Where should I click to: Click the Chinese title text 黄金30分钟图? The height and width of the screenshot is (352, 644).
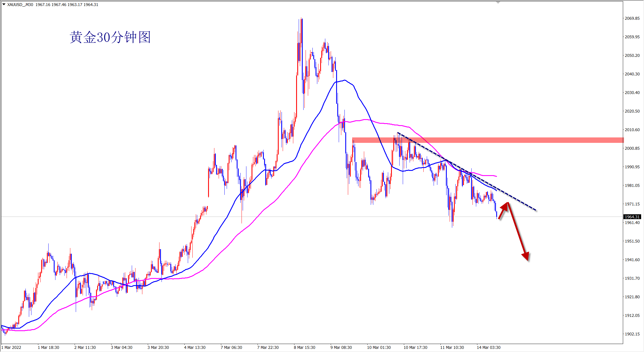point(110,37)
